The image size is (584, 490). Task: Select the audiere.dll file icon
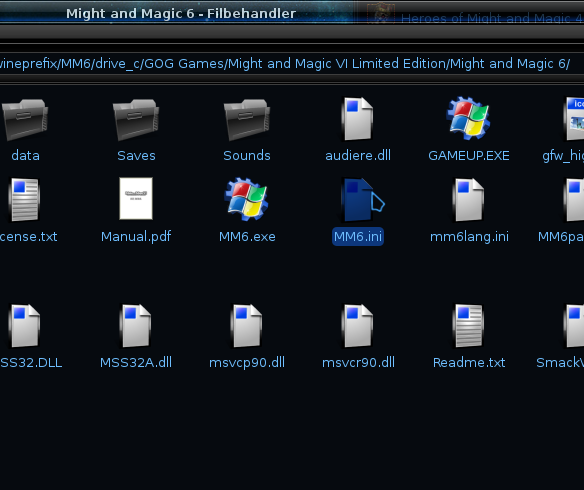(358, 119)
